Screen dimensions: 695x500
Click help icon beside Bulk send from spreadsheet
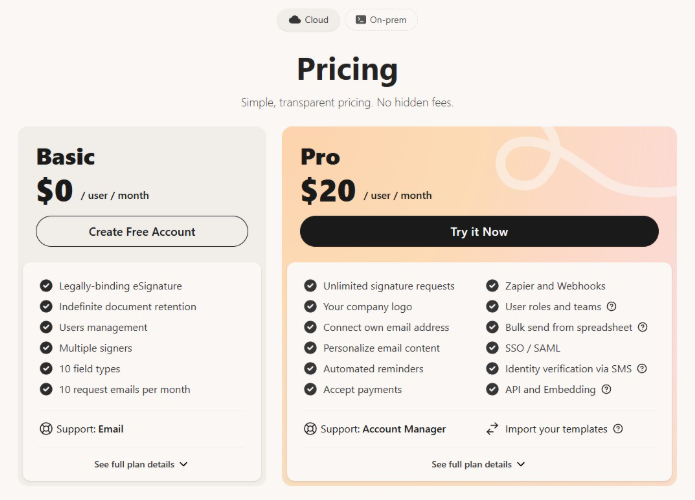[x=643, y=327]
